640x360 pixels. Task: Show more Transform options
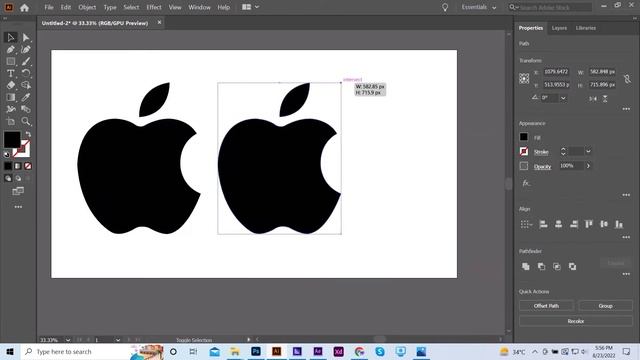626,109
